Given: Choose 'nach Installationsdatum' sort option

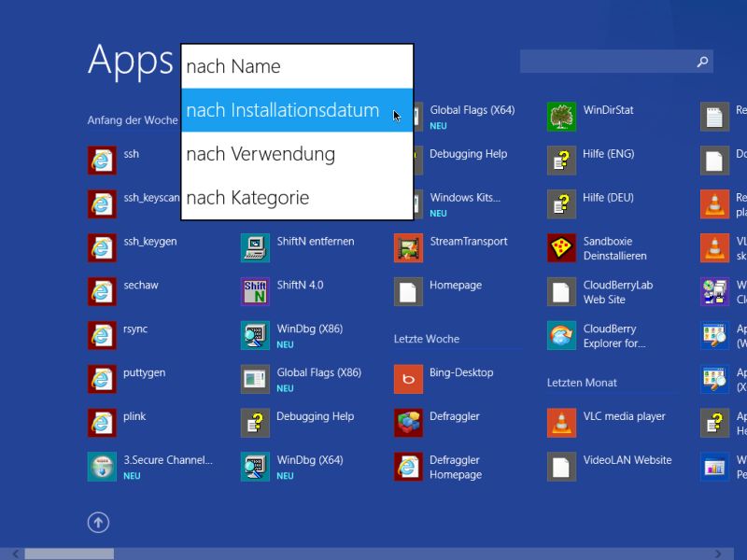Looking at the screenshot, I should click(x=297, y=110).
